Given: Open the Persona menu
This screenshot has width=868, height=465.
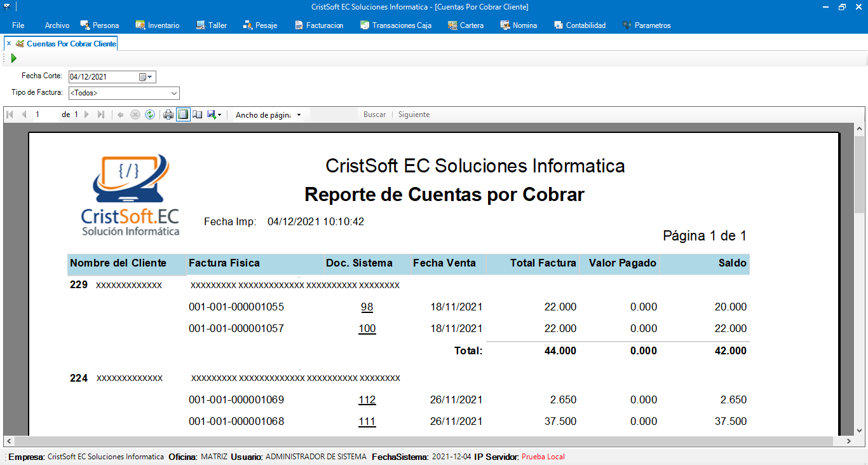Looking at the screenshot, I should click(x=100, y=25).
